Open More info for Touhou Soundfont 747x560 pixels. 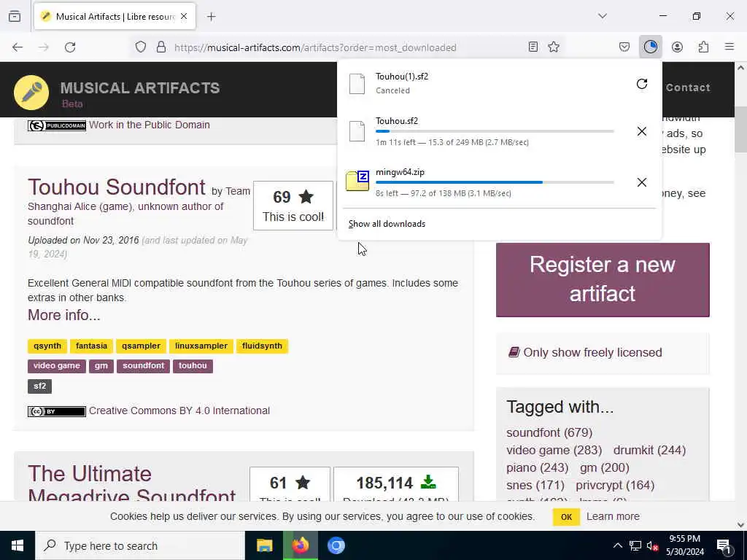64,315
